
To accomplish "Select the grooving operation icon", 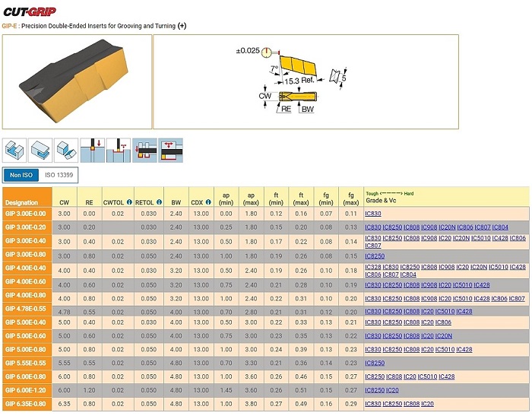I will (x=119, y=149).
